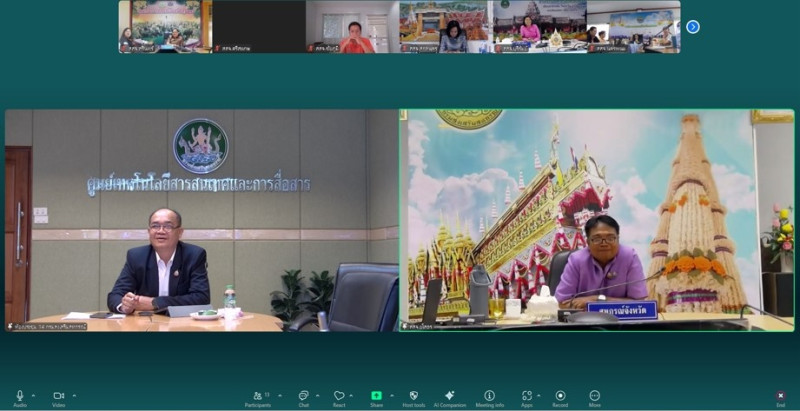
Task: Expand the Share options caret
Action: tap(391, 395)
